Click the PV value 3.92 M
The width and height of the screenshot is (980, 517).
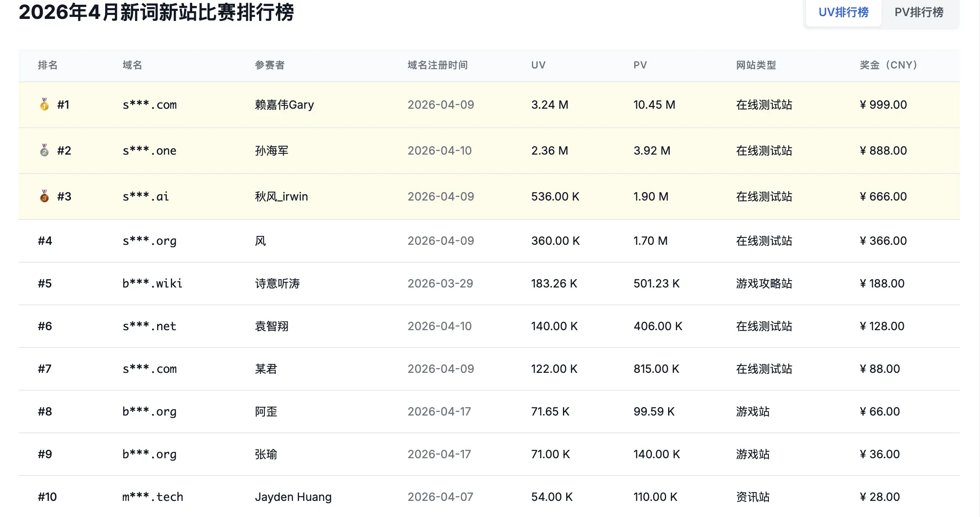tap(652, 151)
